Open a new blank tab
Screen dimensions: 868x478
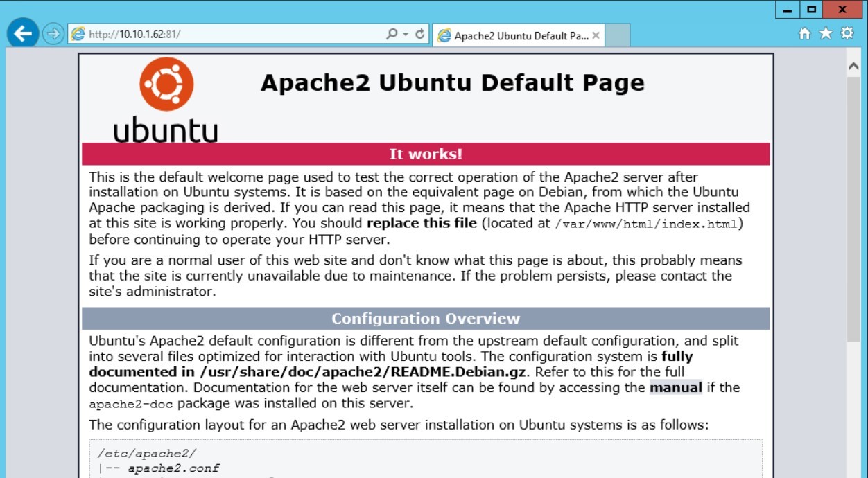click(x=617, y=35)
